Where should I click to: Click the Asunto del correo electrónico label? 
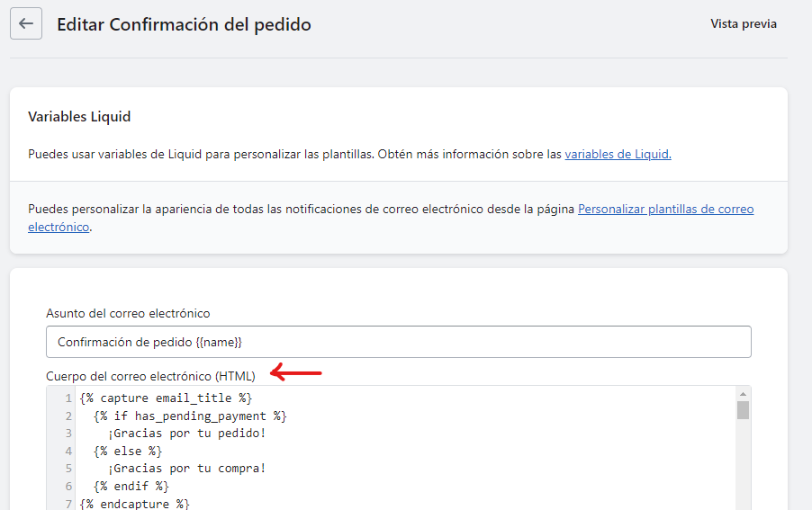pos(128,313)
